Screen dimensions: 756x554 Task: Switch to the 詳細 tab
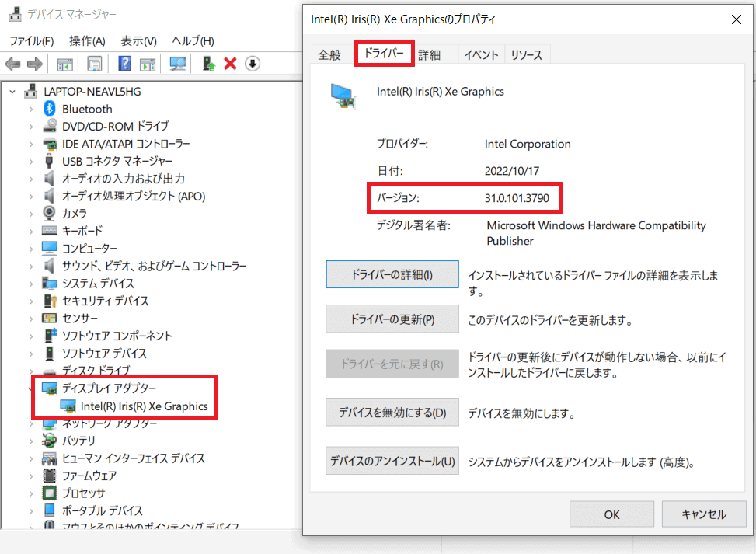coord(429,55)
